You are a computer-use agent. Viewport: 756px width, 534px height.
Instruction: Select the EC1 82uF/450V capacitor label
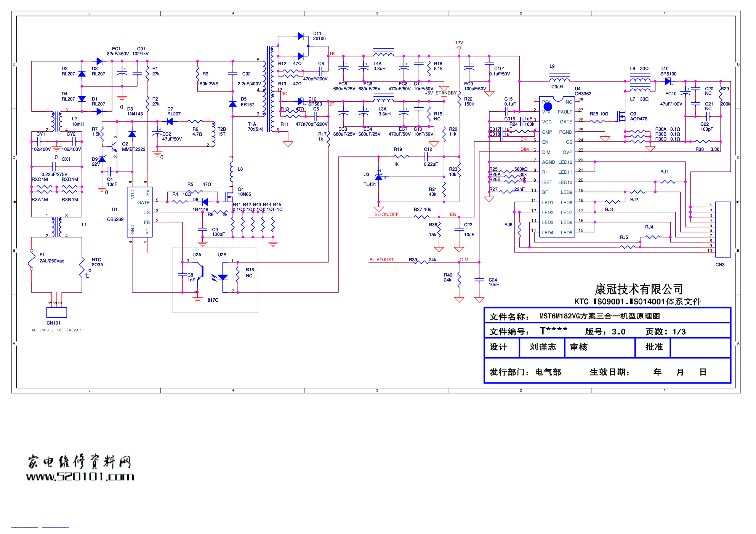118,51
